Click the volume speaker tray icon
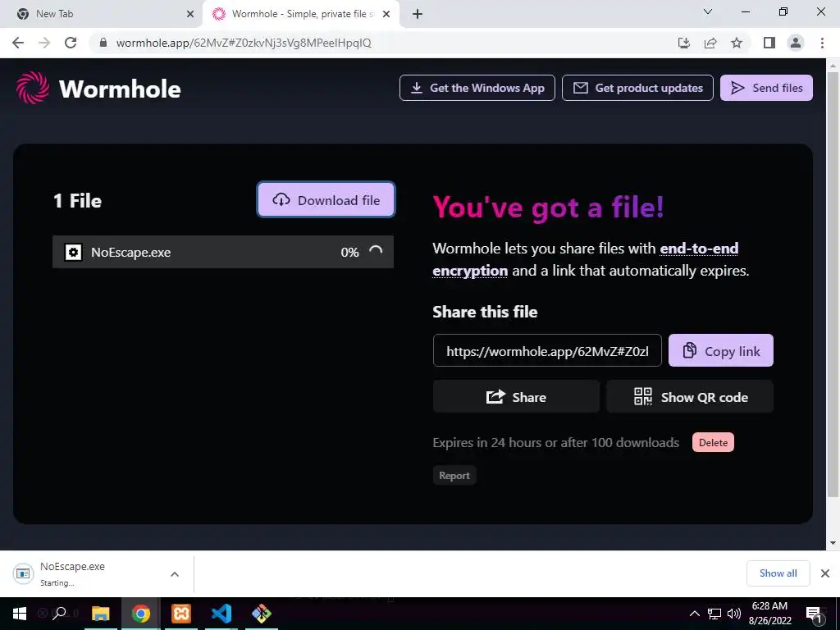The image size is (840, 630). pyautogui.click(x=734, y=614)
